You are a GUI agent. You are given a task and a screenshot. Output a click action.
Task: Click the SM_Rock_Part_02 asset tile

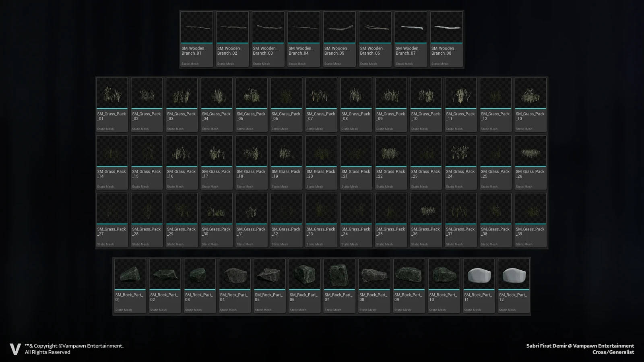point(165,286)
